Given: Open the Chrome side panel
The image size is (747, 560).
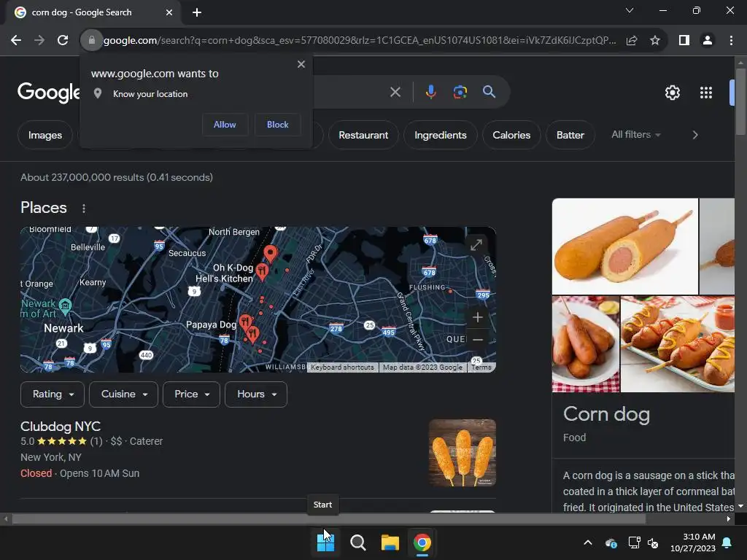Looking at the screenshot, I should tap(684, 41).
